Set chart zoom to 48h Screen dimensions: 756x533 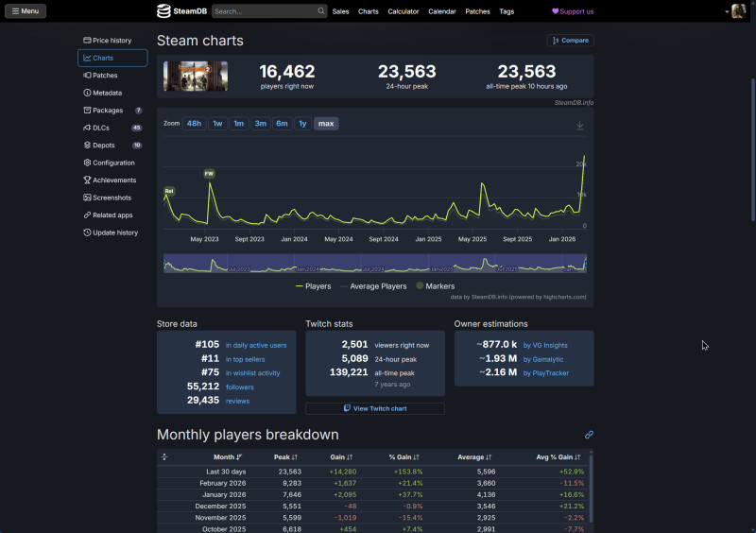point(195,124)
